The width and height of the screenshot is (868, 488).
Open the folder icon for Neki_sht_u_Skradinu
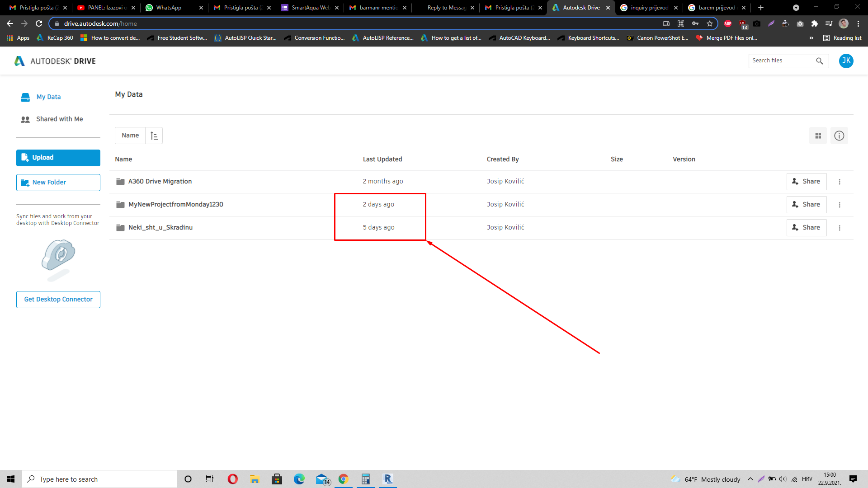(120, 227)
